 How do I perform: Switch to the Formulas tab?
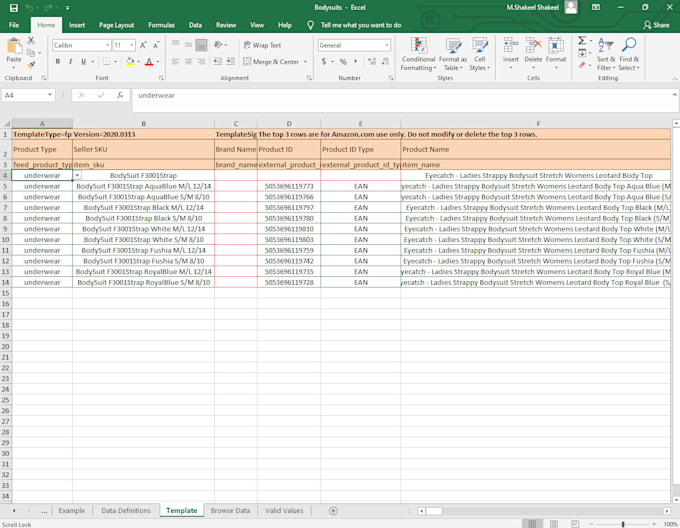pyautogui.click(x=161, y=25)
